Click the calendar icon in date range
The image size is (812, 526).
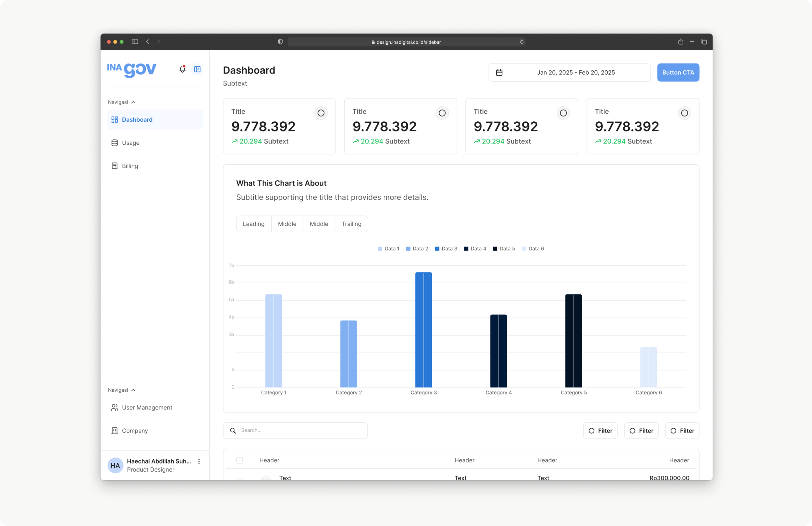tap(499, 73)
